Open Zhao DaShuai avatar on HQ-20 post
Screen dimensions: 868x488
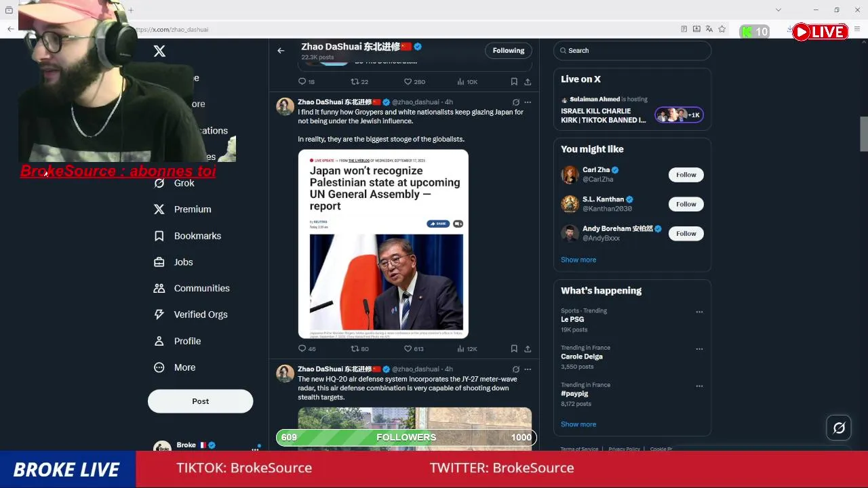285,373
